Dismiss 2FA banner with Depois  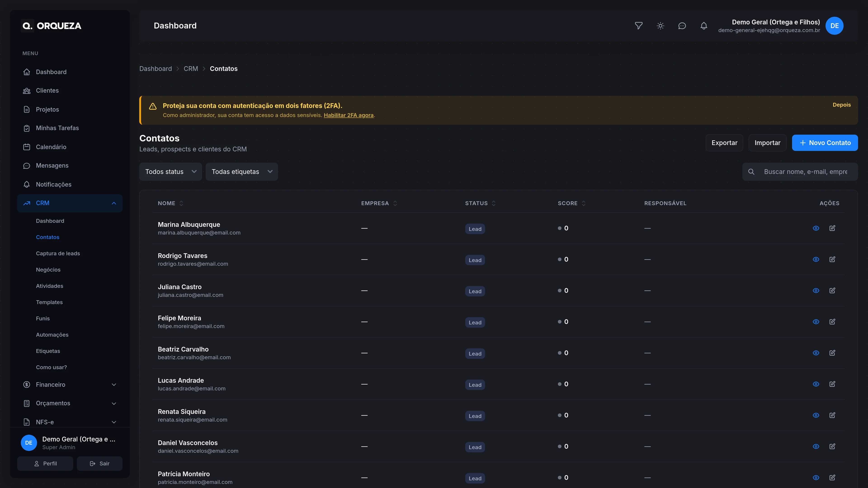[x=841, y=105]
